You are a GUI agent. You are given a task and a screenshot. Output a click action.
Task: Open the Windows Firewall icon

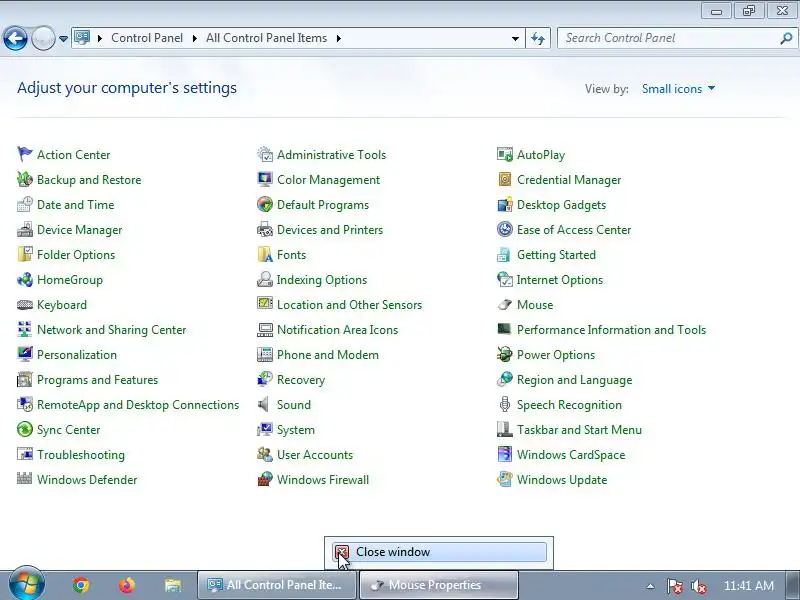pos(265,479)
